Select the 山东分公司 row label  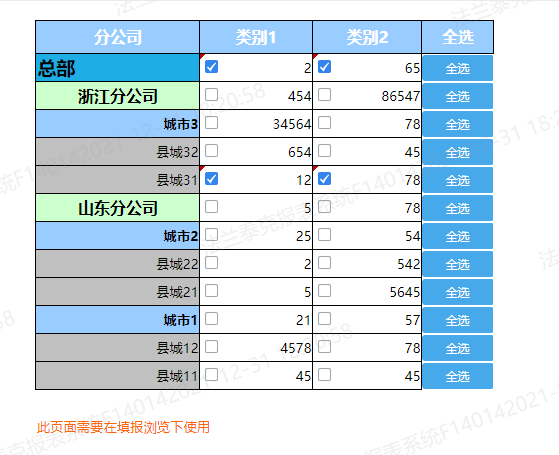point(118,208)
